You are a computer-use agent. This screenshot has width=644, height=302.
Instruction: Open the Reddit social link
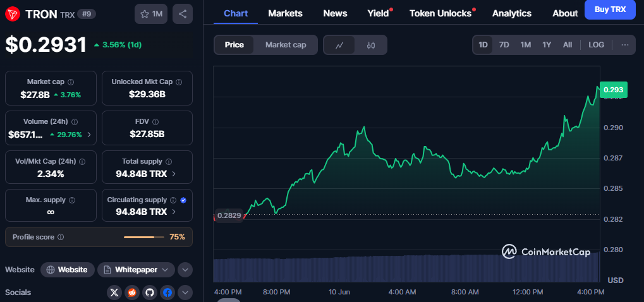132,293
